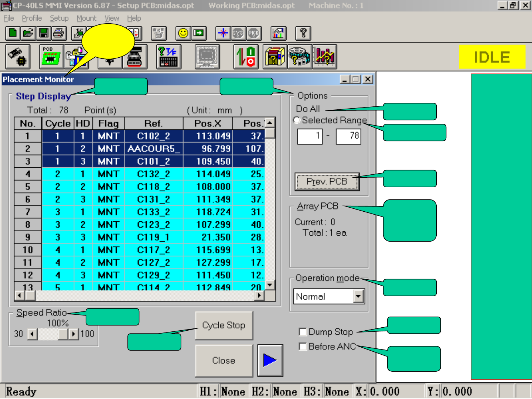This screenshot has width=532, height=399.
Task: Open the green PCB setup icon
Action: (x=51, y=57)
